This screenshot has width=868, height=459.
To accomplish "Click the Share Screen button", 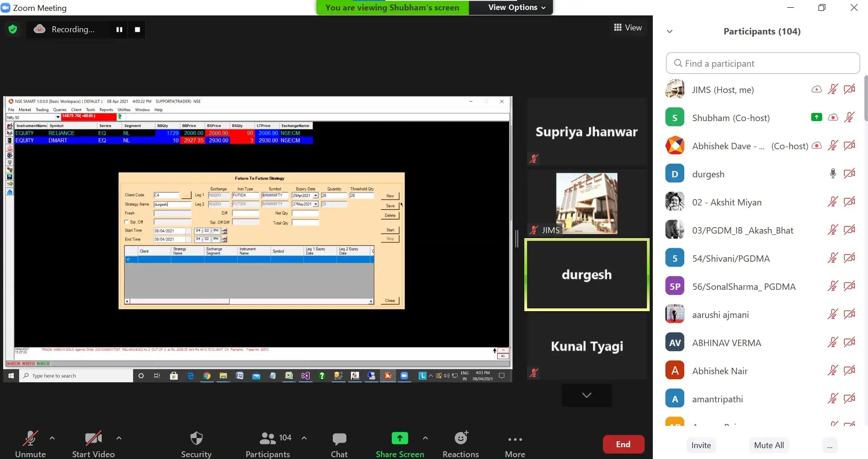I will click(x=399, y=444).
